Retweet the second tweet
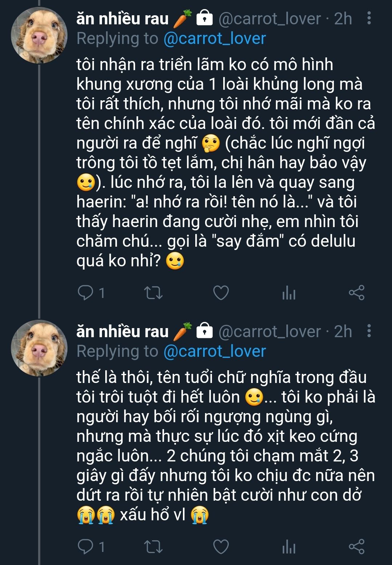Screen dimensions: 392x565 pyautogui.click(x=153, y=546)
